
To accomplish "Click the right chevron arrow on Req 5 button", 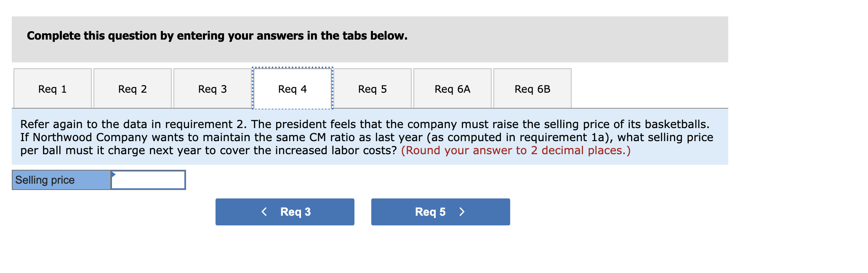I will [462, 212].
